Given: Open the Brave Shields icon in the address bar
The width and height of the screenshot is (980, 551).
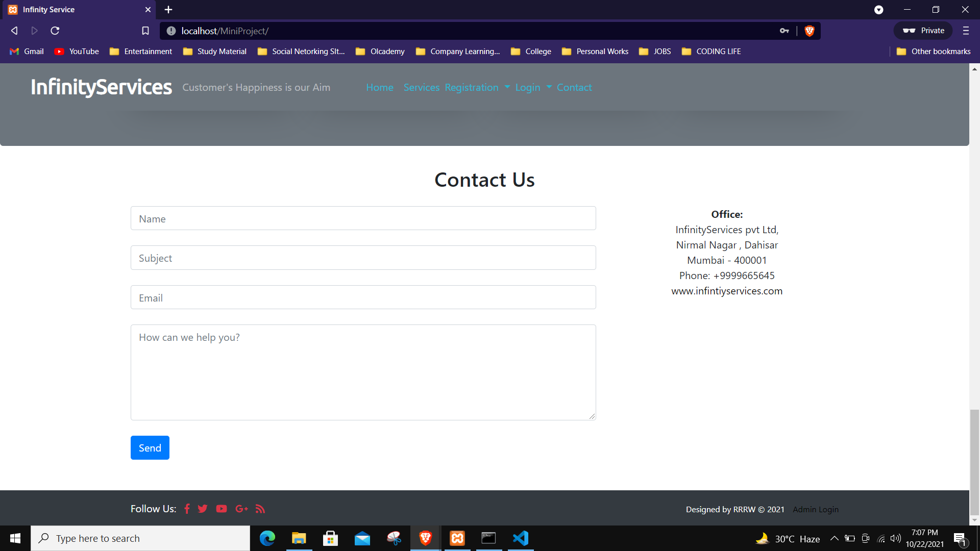Looking at the screenshot, I should (x=809, y=31).
